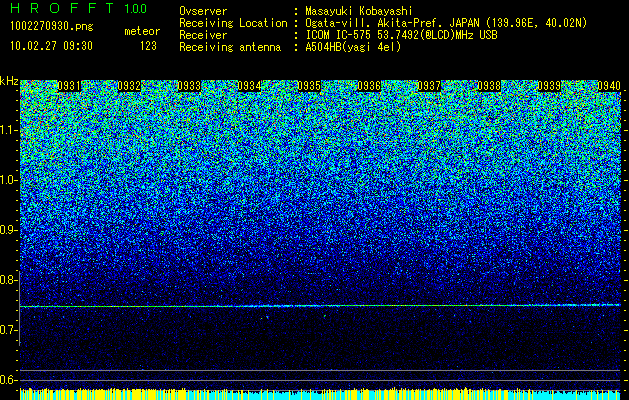Viewport: 629px width, 400px height.
Task: Click the 0.8 frequency axis label
Action: 8,280
